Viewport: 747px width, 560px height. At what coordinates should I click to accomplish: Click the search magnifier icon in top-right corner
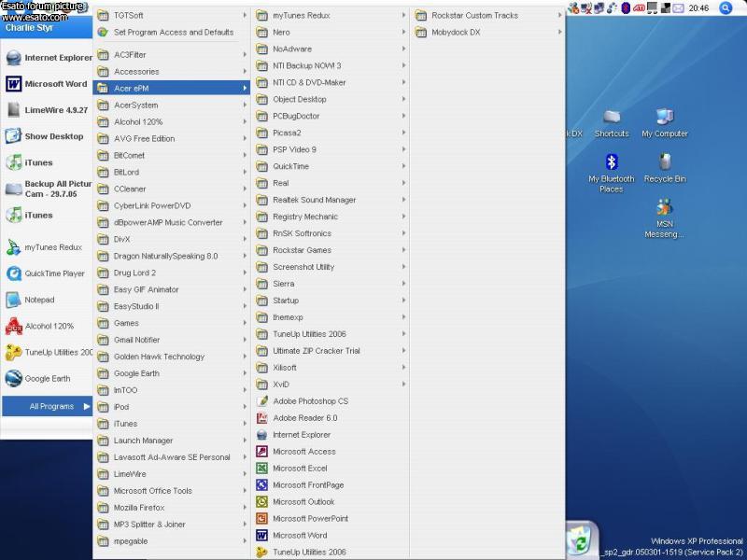[x=726, y=8]
